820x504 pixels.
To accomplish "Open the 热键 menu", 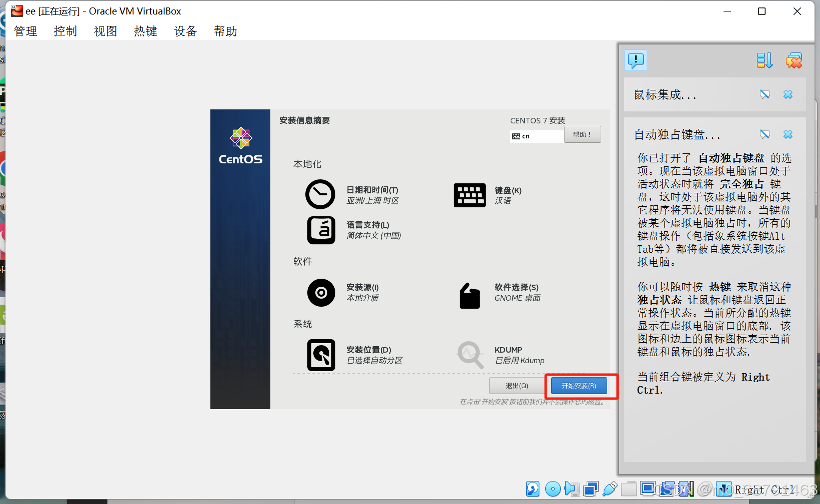I will pos(145,31).
